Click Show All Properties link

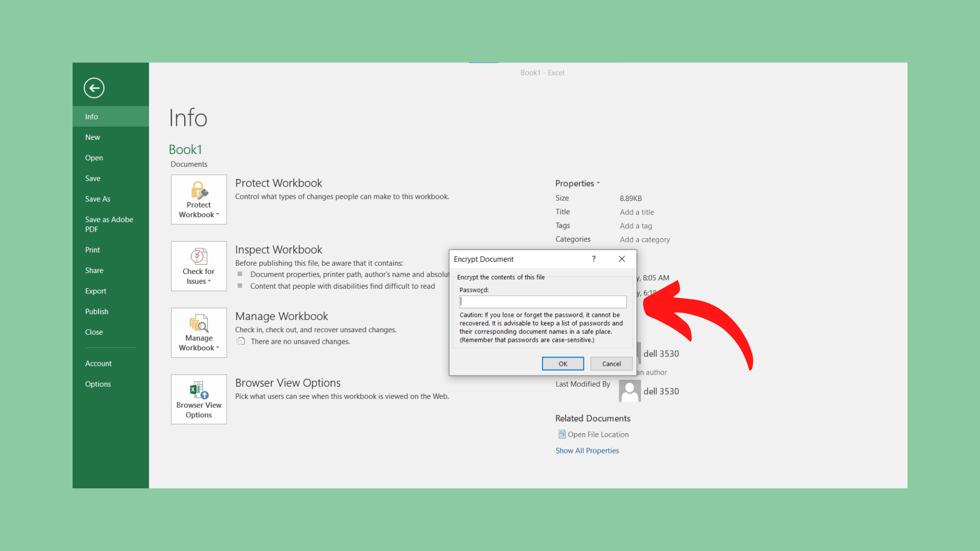[587, 450]
